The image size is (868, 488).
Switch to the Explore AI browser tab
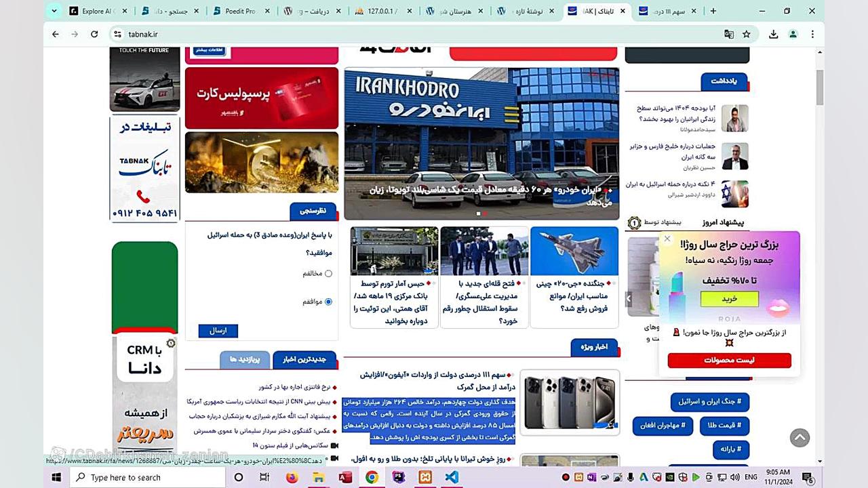click(98, 11)
